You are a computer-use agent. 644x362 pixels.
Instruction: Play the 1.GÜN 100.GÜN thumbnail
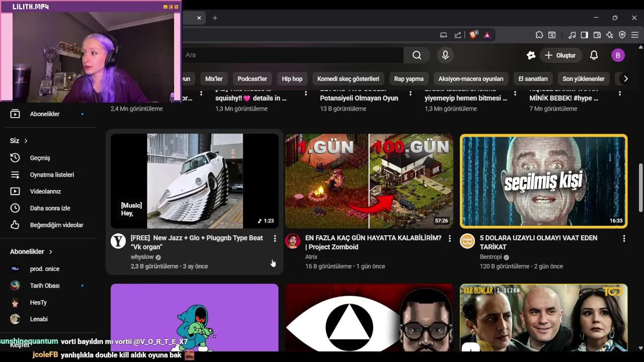coord(369,181)
